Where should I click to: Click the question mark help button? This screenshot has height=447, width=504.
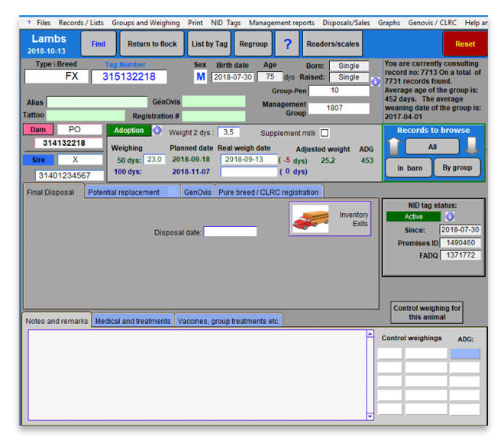pos(287,44)
